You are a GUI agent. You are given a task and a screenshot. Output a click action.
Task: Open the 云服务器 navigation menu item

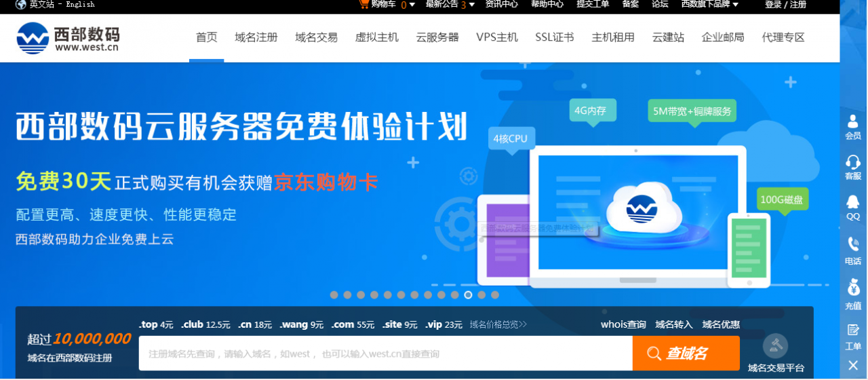click(437, 37)
